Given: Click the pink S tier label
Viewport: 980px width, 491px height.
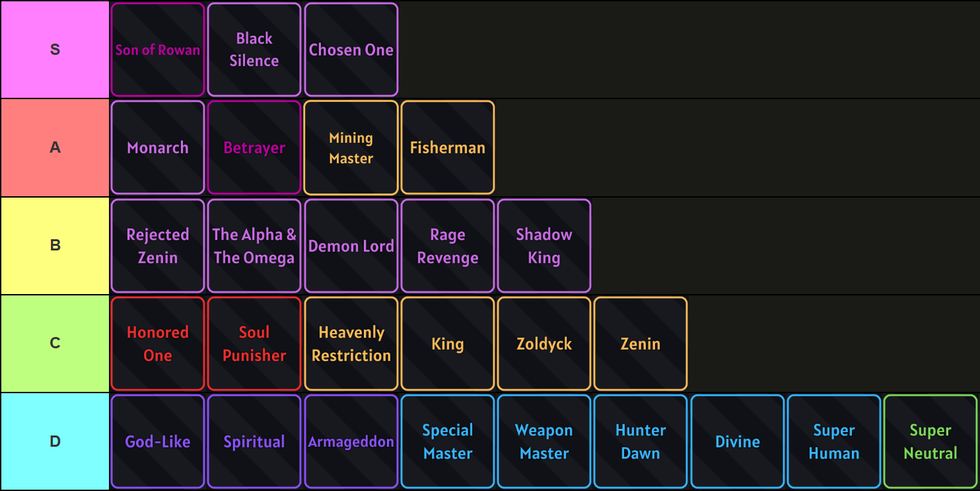Looking at the screenshot, I should point(55,50).
